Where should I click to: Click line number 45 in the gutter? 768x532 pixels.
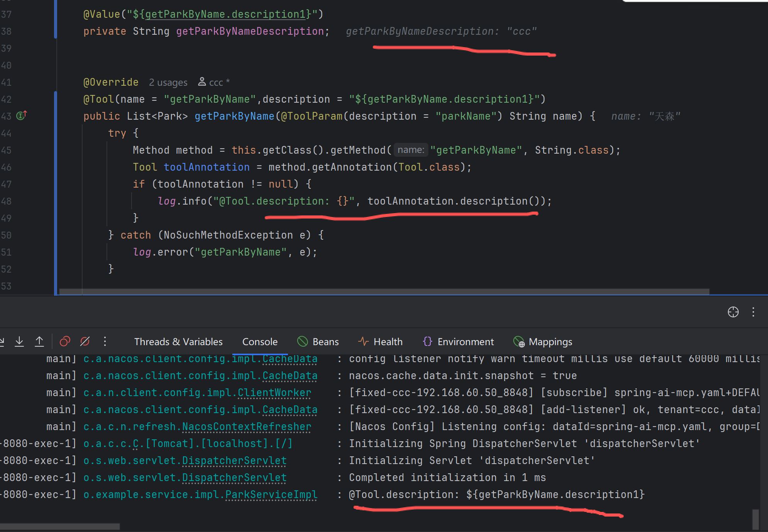(6, 150)
